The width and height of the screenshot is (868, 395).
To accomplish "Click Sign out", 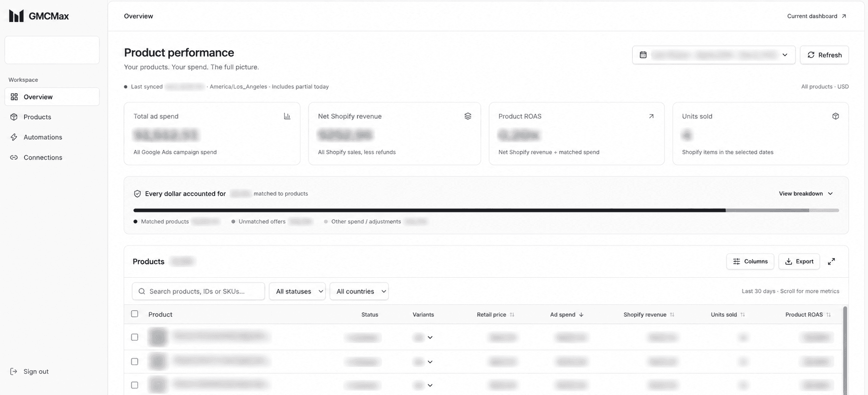I will pyautogui.click(x=29, y=371).
